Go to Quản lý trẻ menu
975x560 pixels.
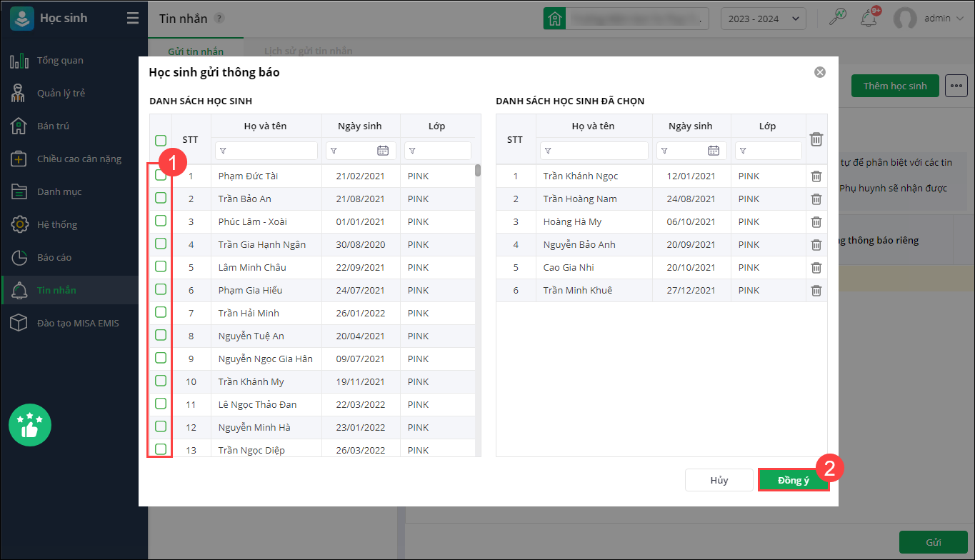(61, 93)
